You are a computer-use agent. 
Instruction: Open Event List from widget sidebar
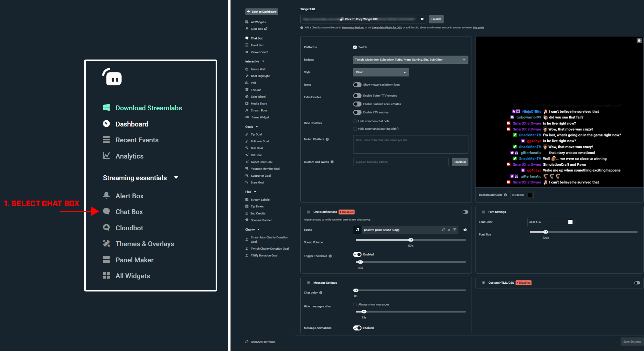point(257,45)
